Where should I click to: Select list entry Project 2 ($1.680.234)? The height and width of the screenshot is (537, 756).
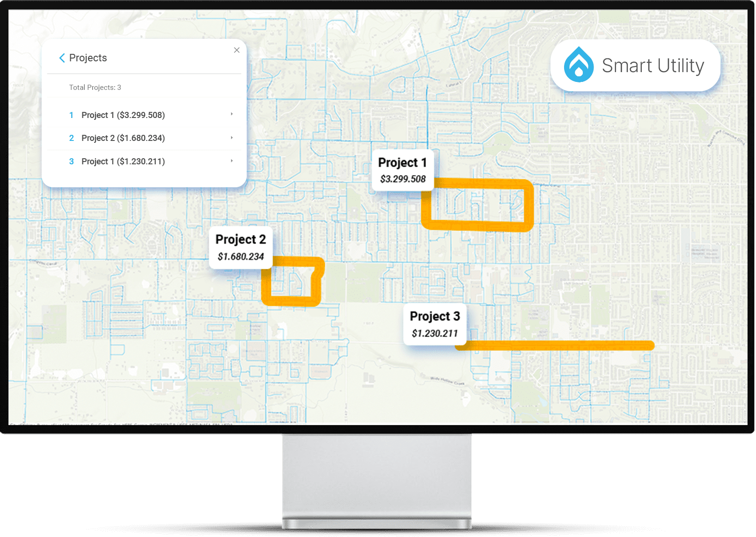pos(123,138)
